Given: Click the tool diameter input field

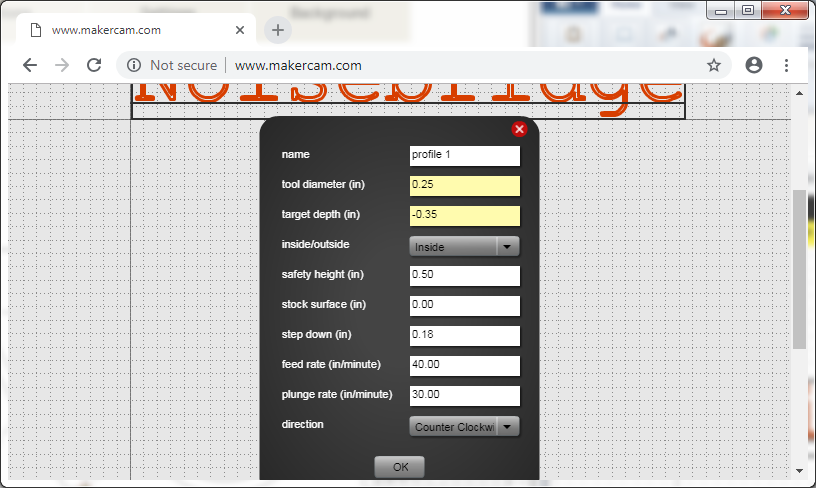Looking at the screenshot, I should point(465,185).
